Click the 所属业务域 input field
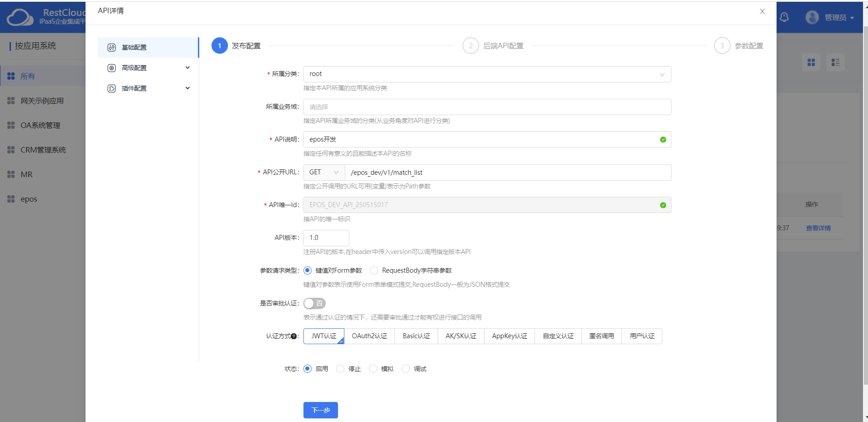Image resolution: width=868 pixels, height=422 pixels. [x=487, y=107]
